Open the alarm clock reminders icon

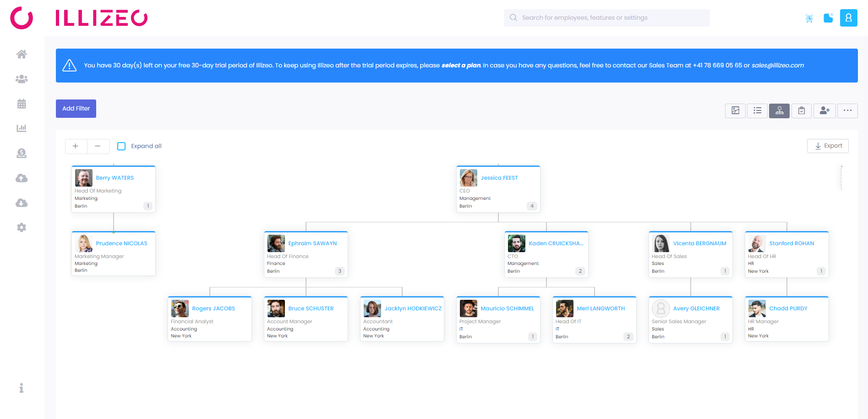809,18
